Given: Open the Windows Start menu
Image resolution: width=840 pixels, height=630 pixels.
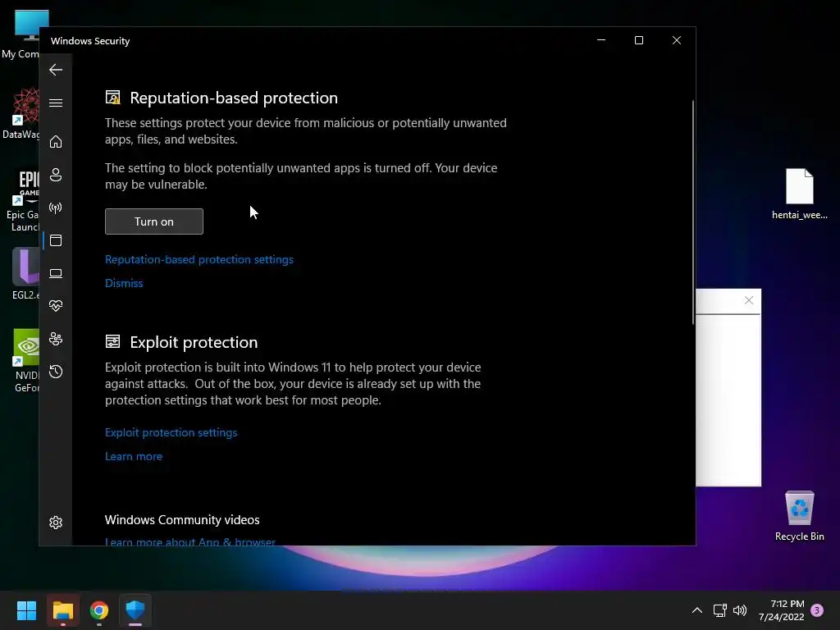Looking at the screenshot, I should pyautogui.click(x=27, y=610).
